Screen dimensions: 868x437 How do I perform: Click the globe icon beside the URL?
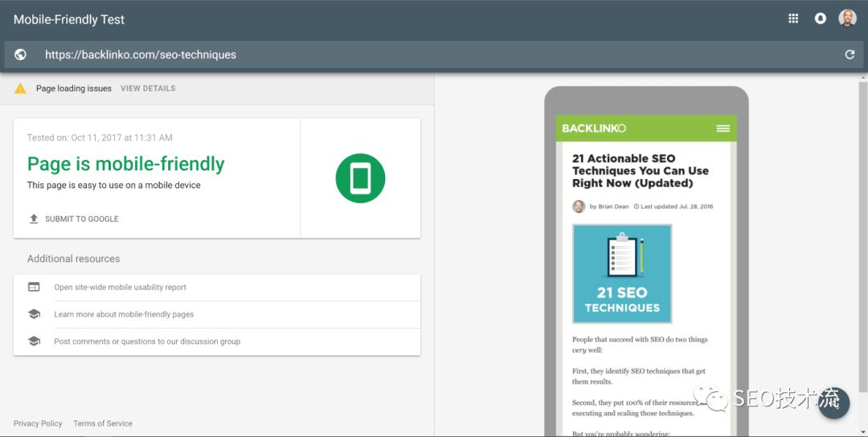point(20,55)
